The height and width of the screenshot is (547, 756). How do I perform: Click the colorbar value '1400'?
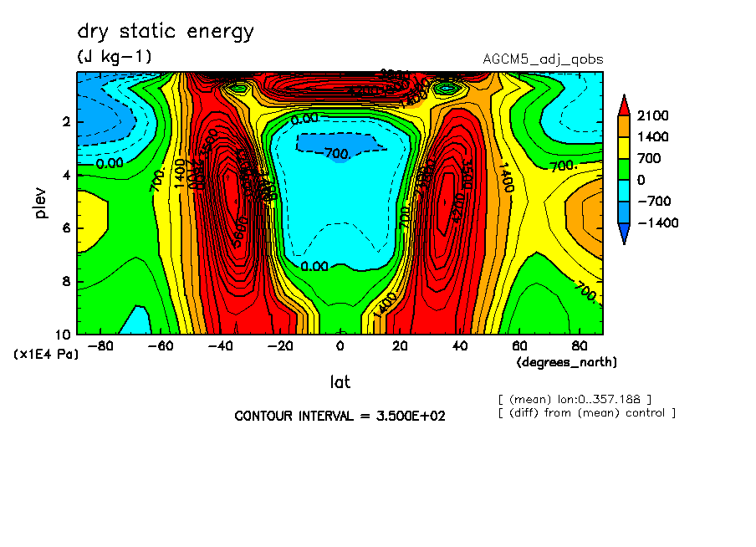(x=653, y=137)
